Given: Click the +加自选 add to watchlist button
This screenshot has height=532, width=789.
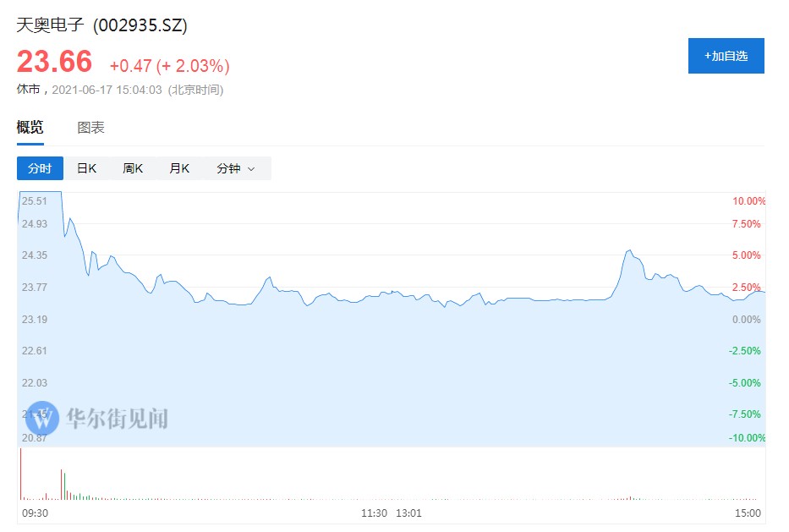Looking at the screenshot, I should (x=726, y=56).
